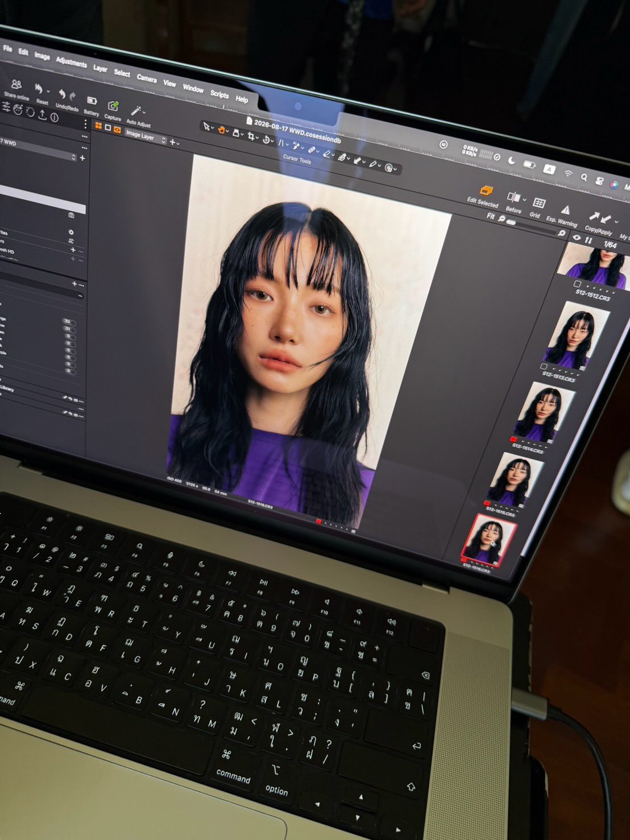Open the File menu

7,48
